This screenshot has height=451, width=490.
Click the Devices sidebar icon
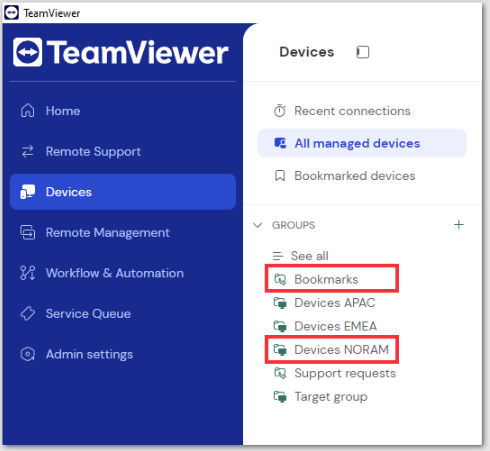click(27, 192)
